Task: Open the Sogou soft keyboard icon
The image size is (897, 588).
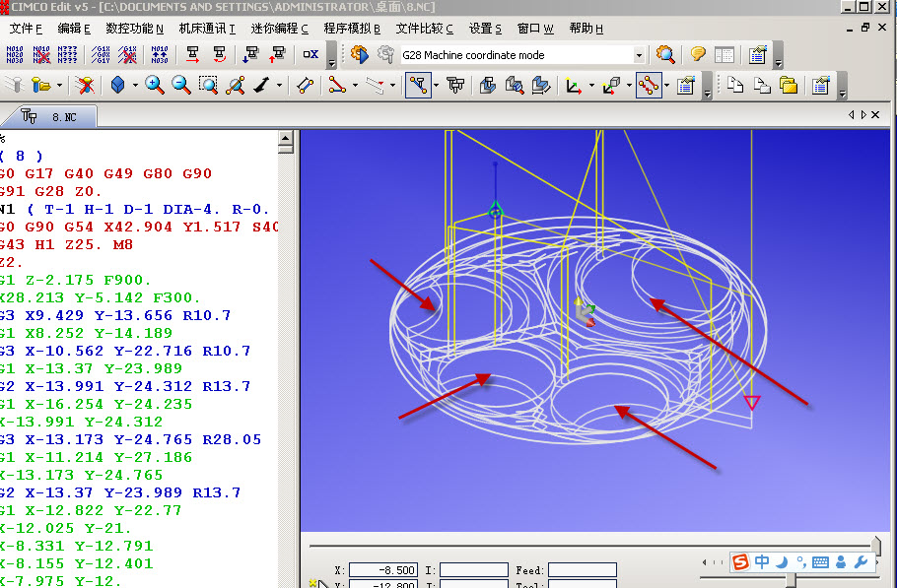Action: 820,562
